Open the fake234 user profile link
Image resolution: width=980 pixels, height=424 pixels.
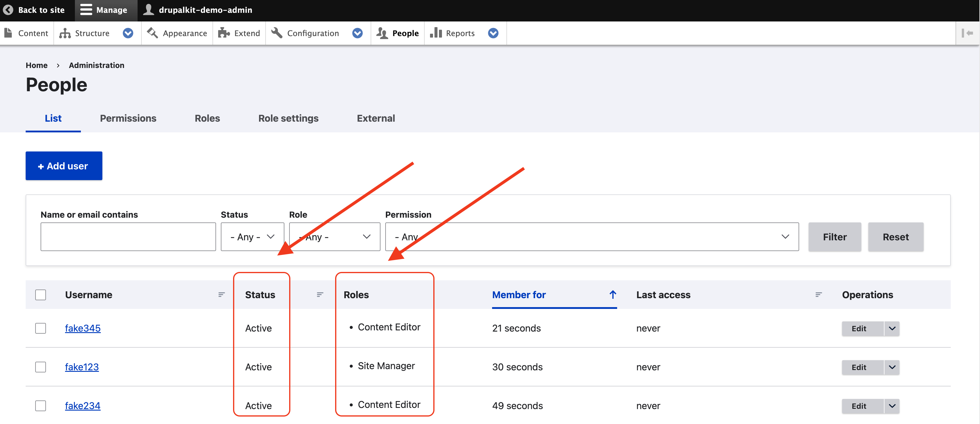[83, 406]
